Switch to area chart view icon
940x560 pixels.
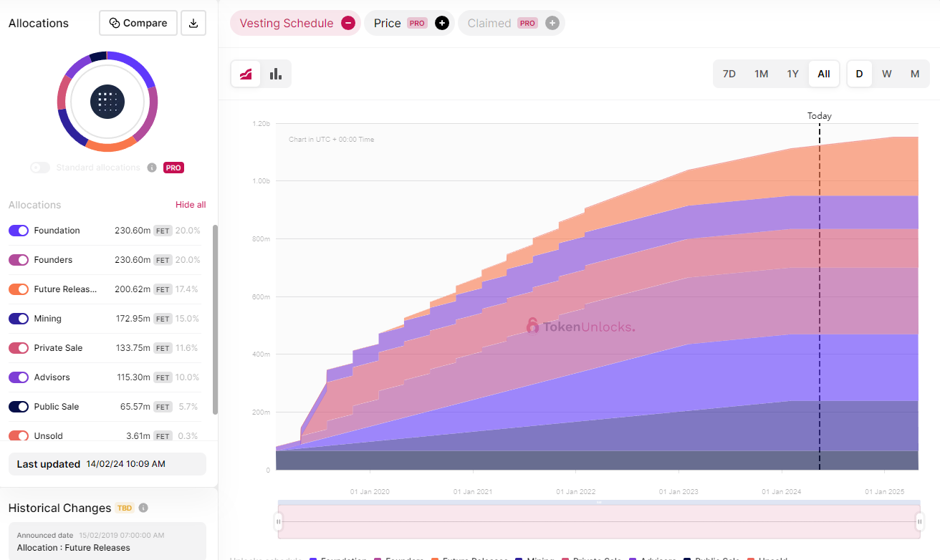pyautogui.click(x=246, y=74)
